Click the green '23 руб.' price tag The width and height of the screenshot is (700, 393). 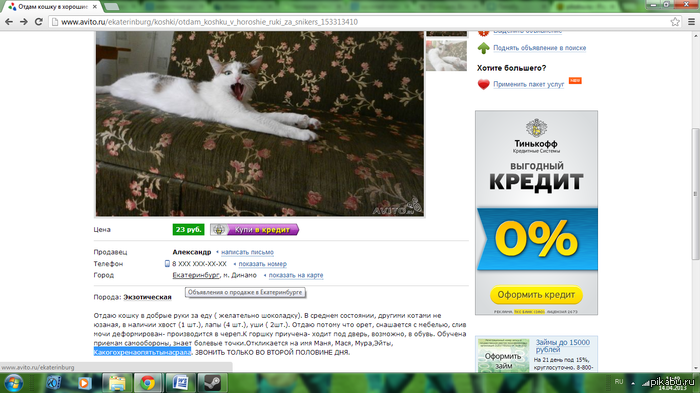click(x=188, y=230)
